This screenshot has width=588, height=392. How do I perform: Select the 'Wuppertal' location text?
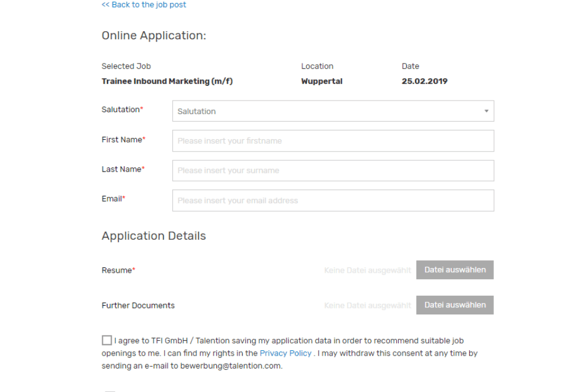pos(322,81)
